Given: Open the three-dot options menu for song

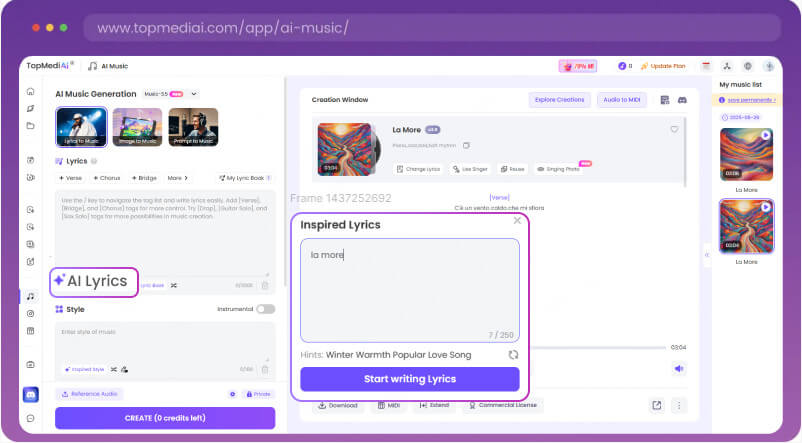Looking at the screenshot, I should coord(679,405).
